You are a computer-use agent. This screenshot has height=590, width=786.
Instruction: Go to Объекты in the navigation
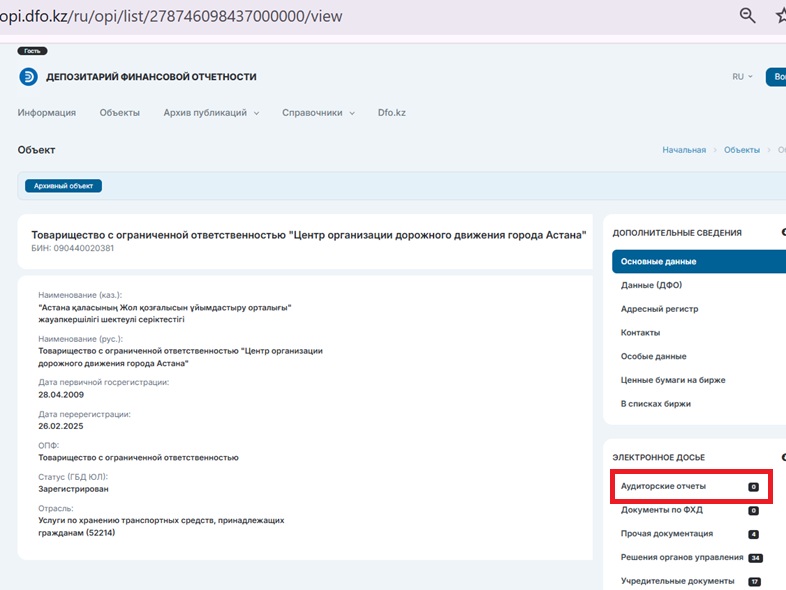coord(120,113)
